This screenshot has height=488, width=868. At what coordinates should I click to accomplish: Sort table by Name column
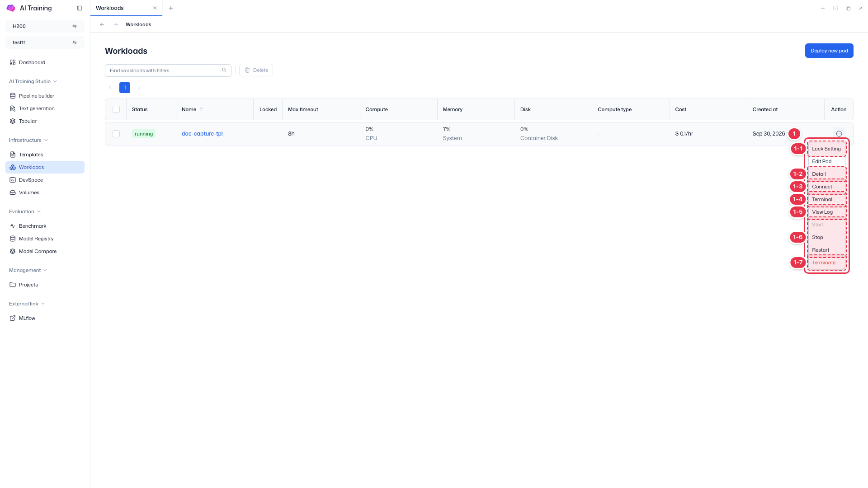pyautogui.click(x=202, y=109)
